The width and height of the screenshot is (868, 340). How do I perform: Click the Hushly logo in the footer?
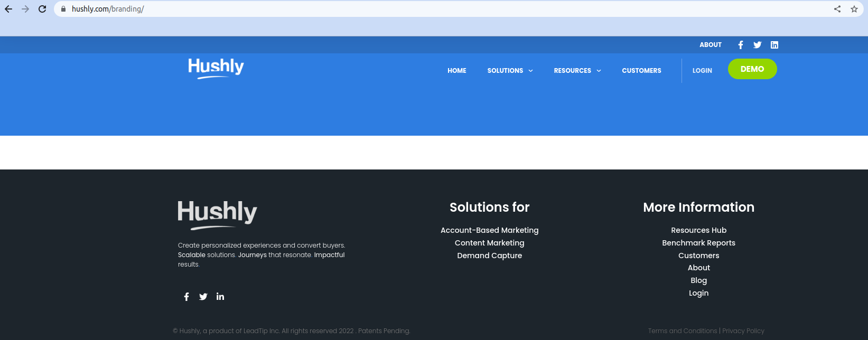(x=217, y=215)
